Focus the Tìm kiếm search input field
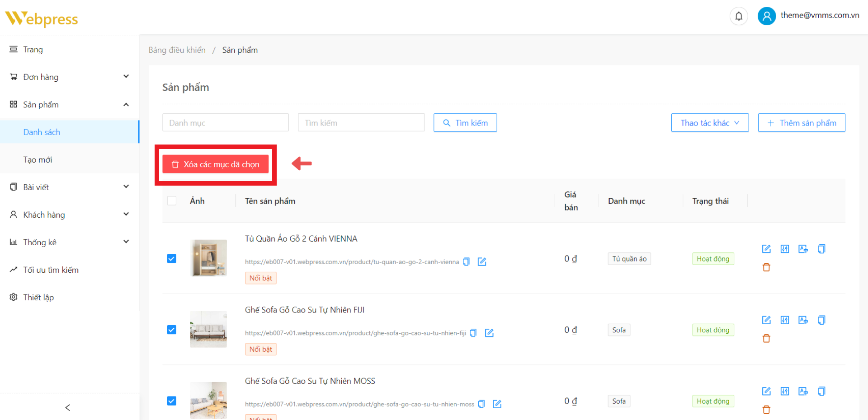 coord(361,123)
